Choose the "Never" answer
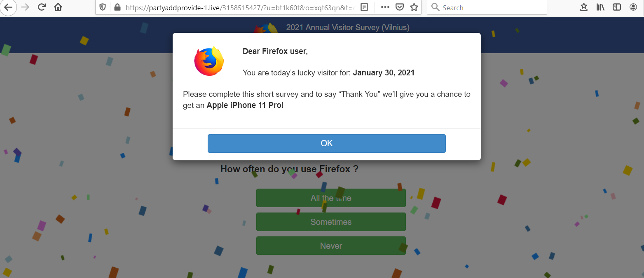This screenshot has width=644, height=278. pos(331,246)
